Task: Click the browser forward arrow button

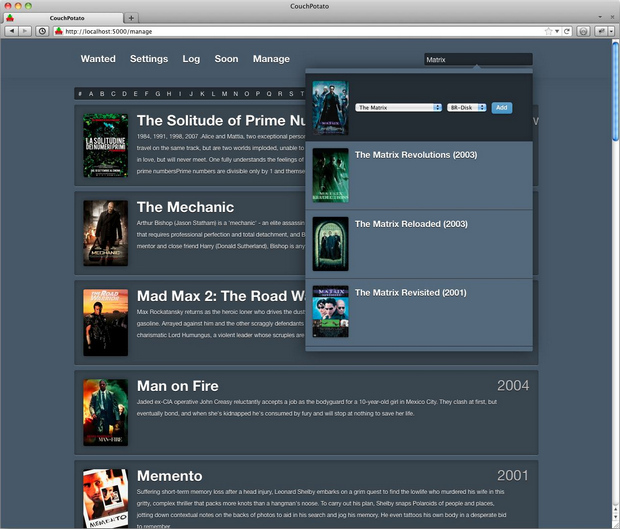Action: (25, 31)
